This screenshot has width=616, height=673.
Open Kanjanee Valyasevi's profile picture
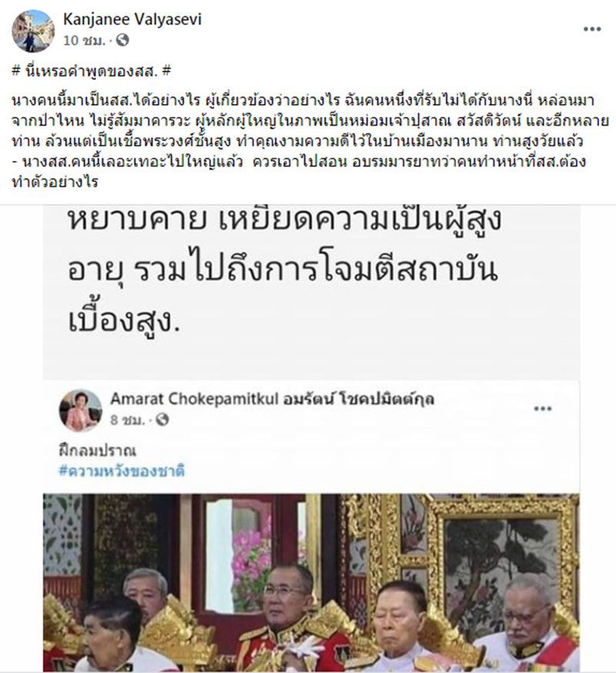click(33, 31)
